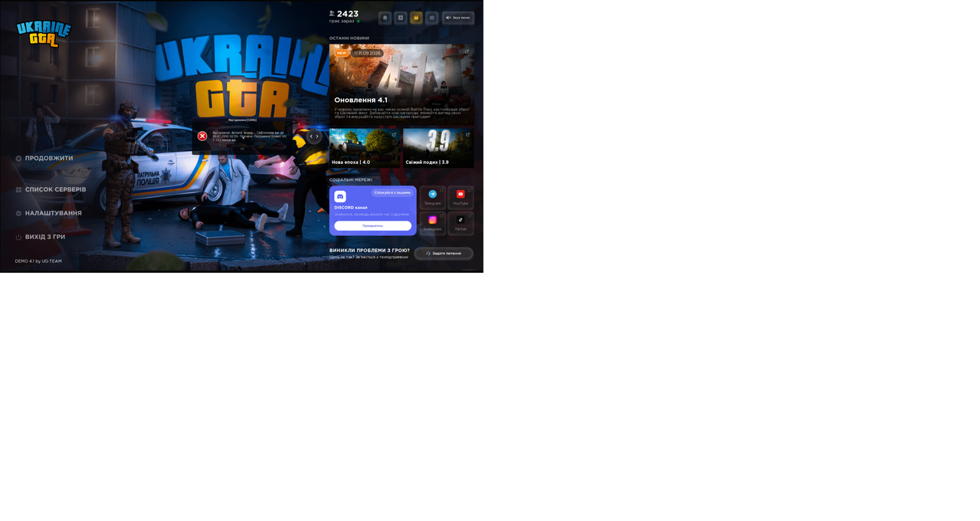The width and height of the screenshot is (980, 521).
Task: Click the DISCORD канал title
Action: point(351,208)
